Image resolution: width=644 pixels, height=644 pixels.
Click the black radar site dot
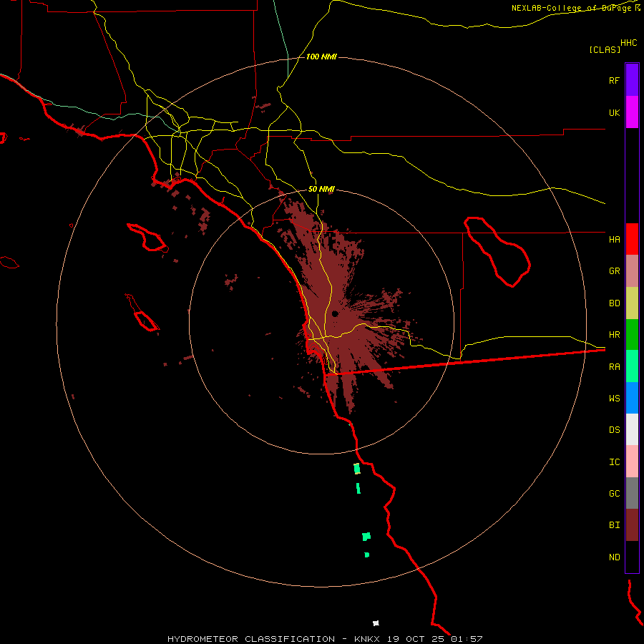[335, 314]
